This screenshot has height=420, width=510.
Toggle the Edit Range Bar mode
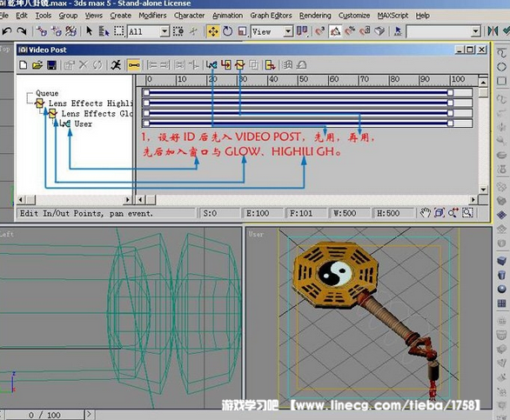[134, 65]
